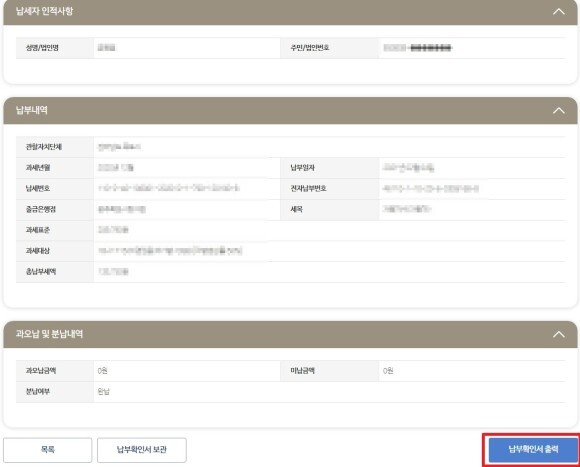Image resolution: width=580 pixels, height=467 pixels.
Task: Select the 과세대상 label
Action: 38,250
